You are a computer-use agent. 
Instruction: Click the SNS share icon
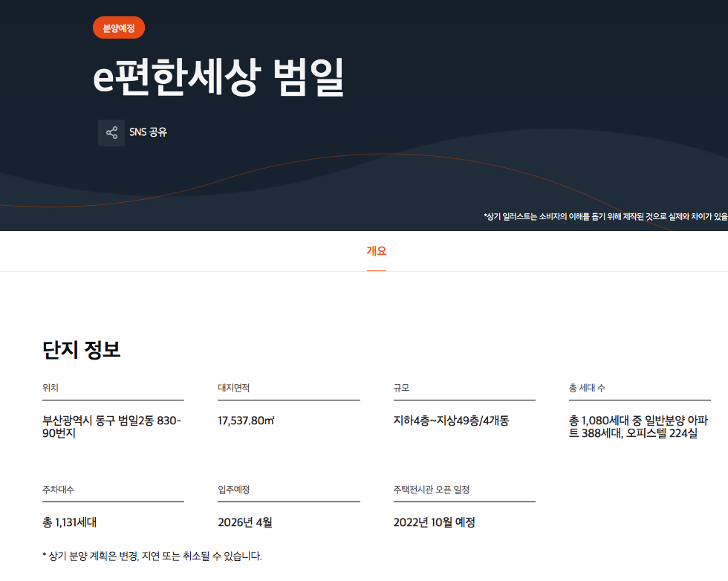click(x=111, y=133)
